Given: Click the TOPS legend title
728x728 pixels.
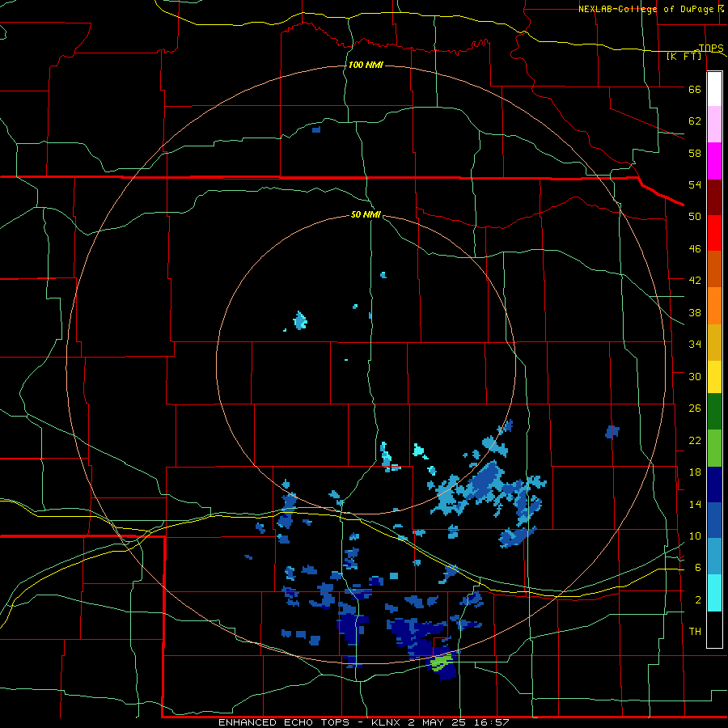Looking at the screenshot, I should click(711, 48).
